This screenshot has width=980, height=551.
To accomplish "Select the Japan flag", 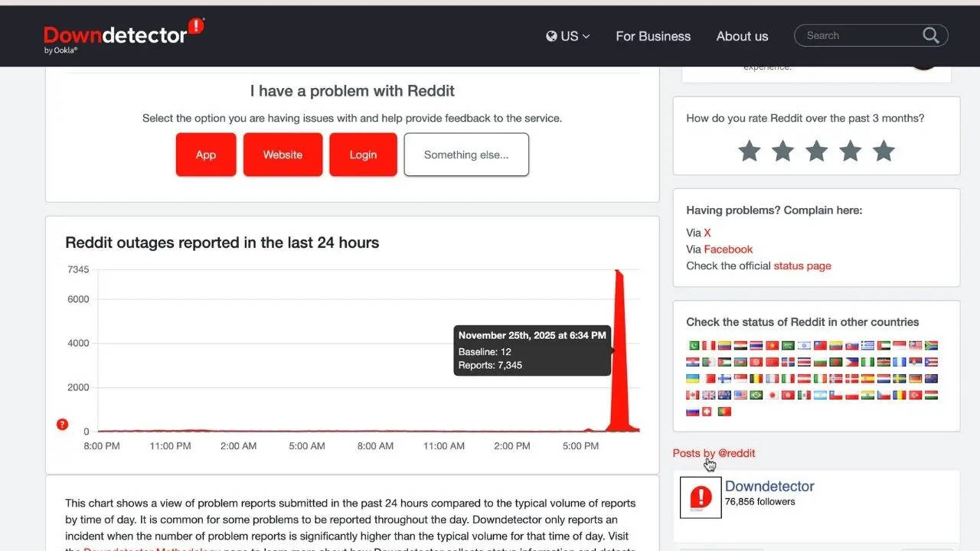I will click(773, 396).
